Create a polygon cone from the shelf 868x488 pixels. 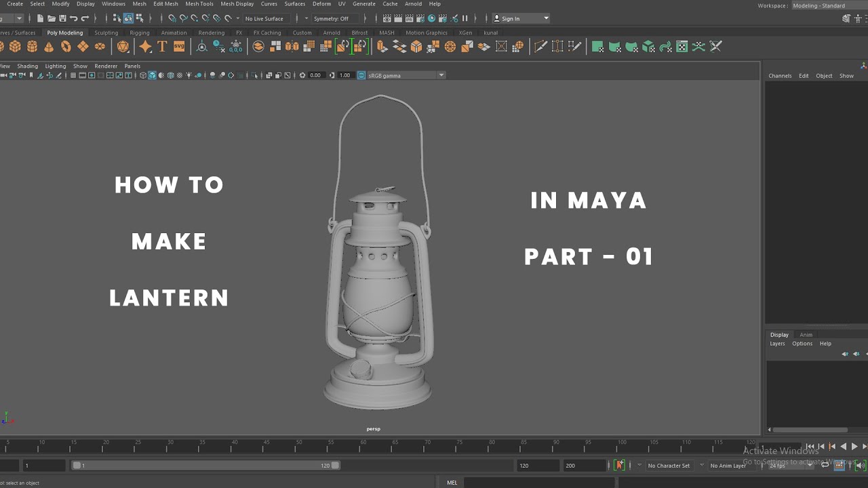tap(49, 46)
